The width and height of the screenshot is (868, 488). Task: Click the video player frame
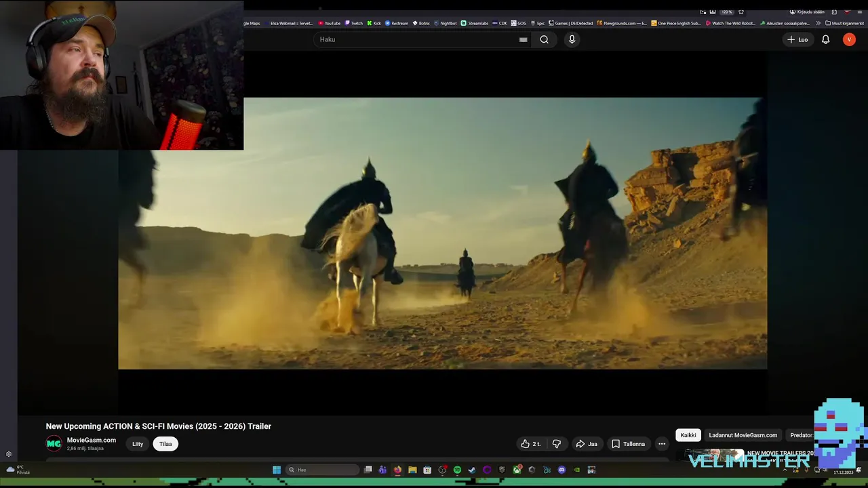pyautogui.click(x=443, y=233)
